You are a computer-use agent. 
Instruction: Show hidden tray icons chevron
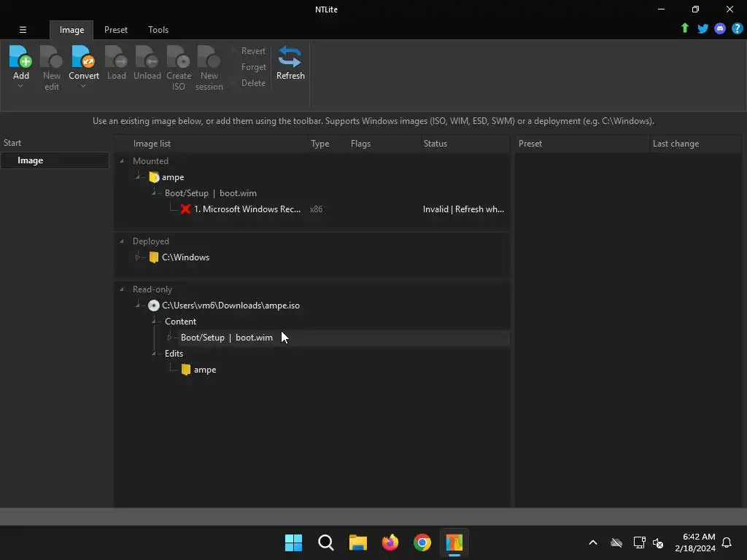tap(593, 542)
